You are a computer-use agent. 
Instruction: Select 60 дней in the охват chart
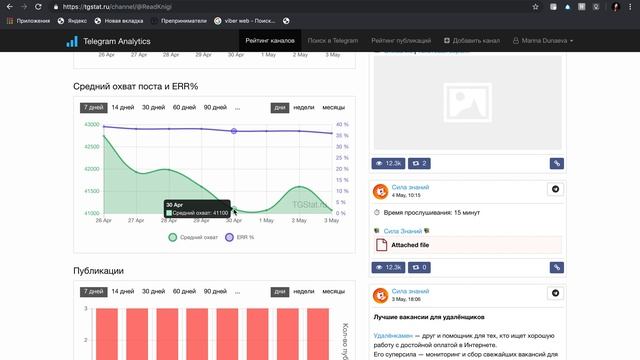[x=184, y=107]
